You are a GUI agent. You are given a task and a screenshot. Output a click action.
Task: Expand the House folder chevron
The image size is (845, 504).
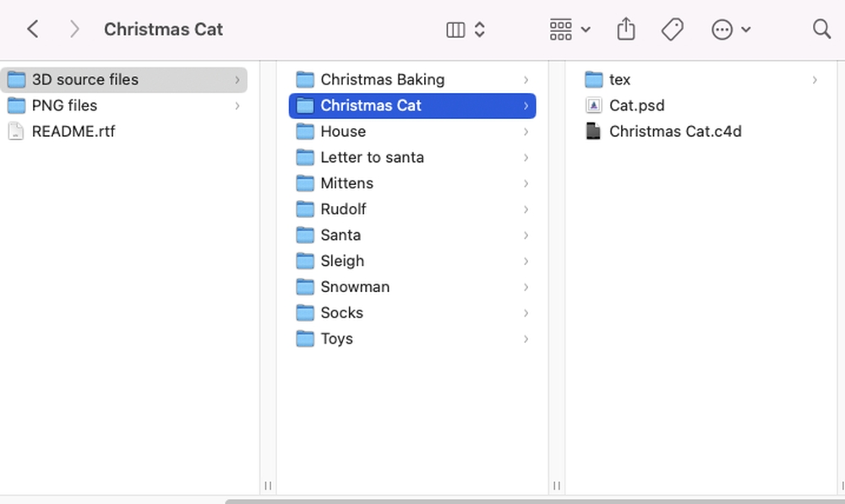pos(526,132)
